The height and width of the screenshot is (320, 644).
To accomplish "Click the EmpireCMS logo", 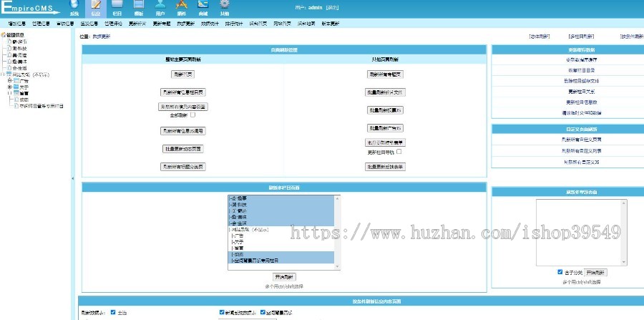I will pos(29,8).
